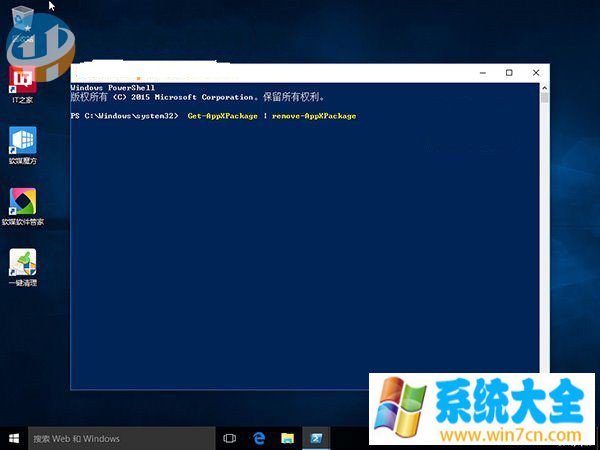Launch the 软媒魔方 desktop shortcut
The image size is (600, 450).
click(x=23, y=145)
